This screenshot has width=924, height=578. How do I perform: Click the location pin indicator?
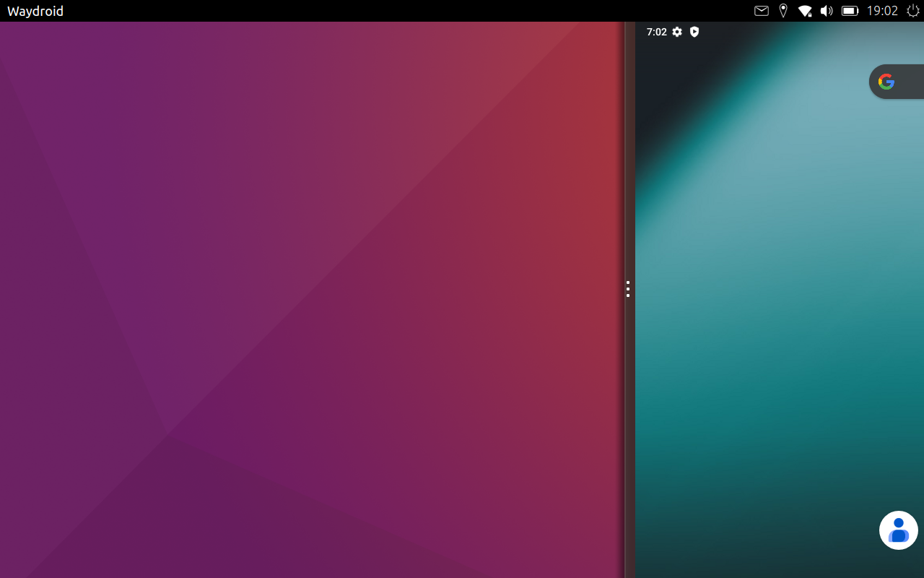coord(783,11)
